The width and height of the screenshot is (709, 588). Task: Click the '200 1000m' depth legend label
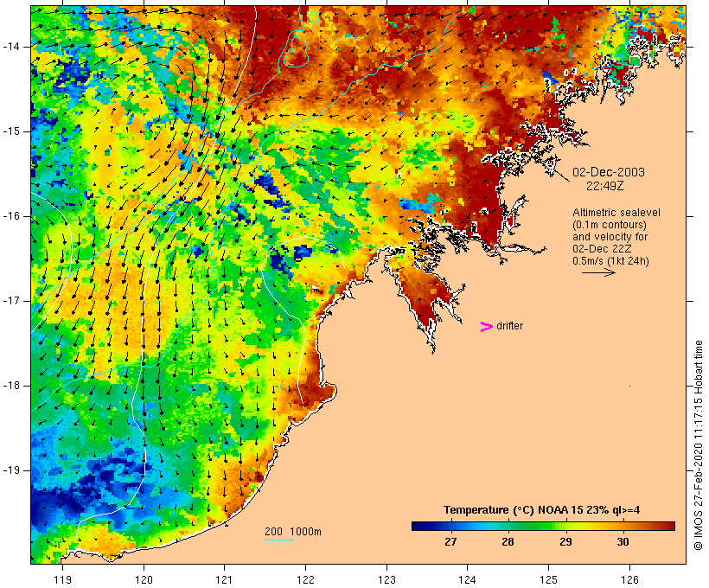point(293,532)
